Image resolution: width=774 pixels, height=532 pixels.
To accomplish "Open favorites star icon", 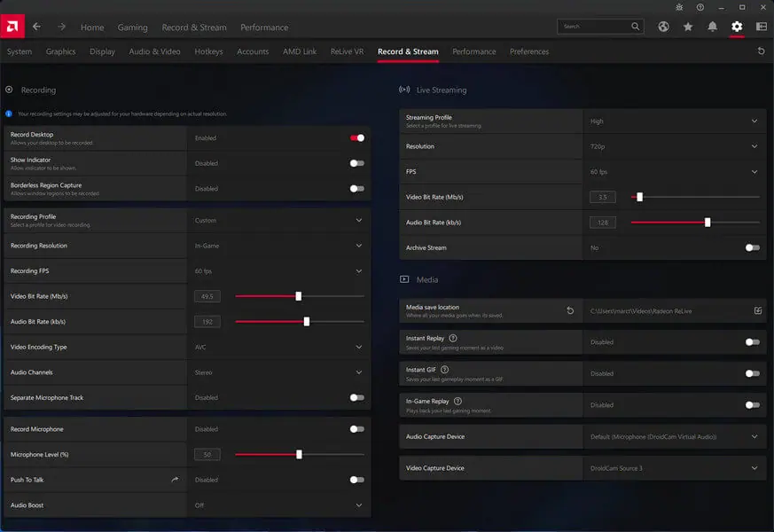I will [688, 27].
